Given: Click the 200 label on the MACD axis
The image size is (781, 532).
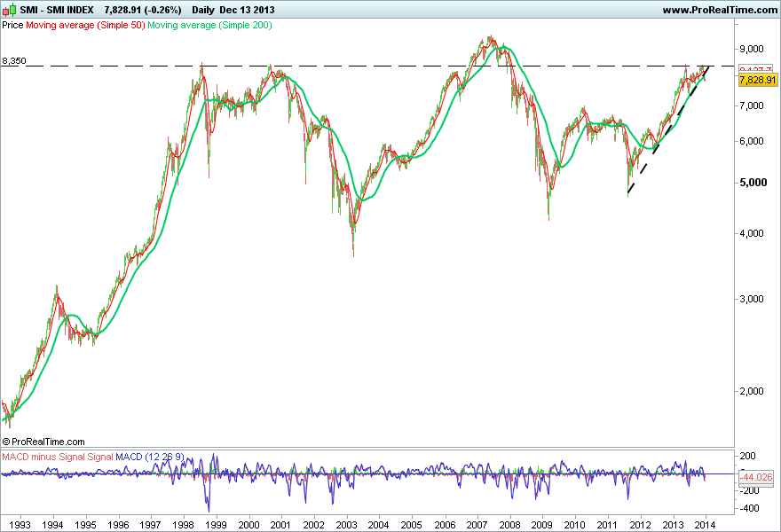Looking at the screenshot, I should pyautogui.click(x=748, y=456).
